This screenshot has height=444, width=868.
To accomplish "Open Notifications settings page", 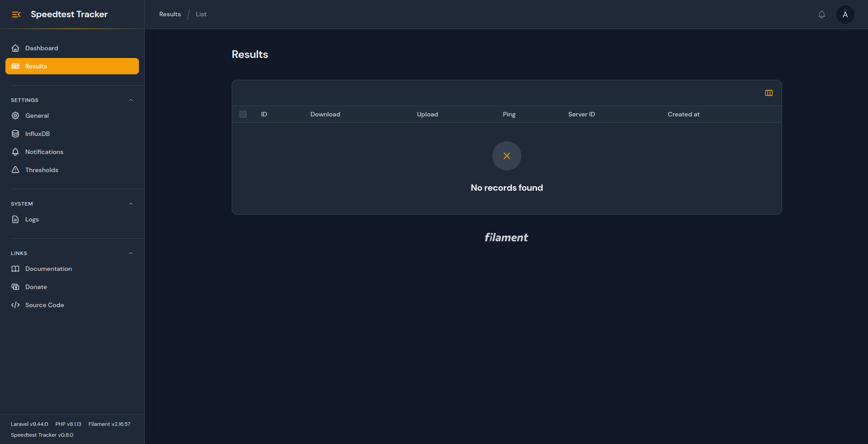I will pos(72,152).
